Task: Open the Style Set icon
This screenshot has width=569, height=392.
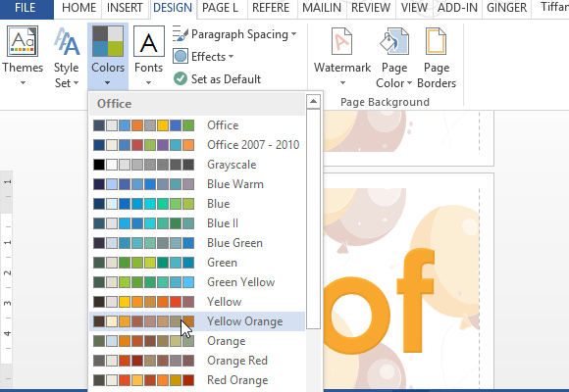Action: click(x=67, y=42)
